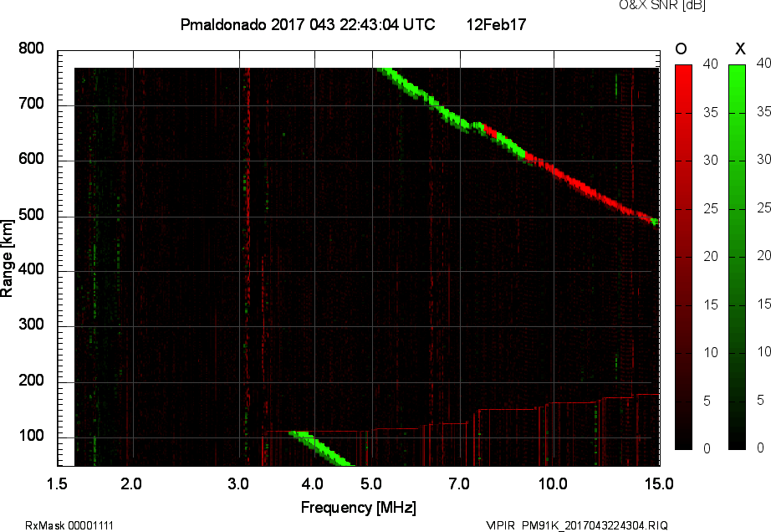Click the O label above red color bar
This screenshot has width=771, height=532.
tap(682, 49)
